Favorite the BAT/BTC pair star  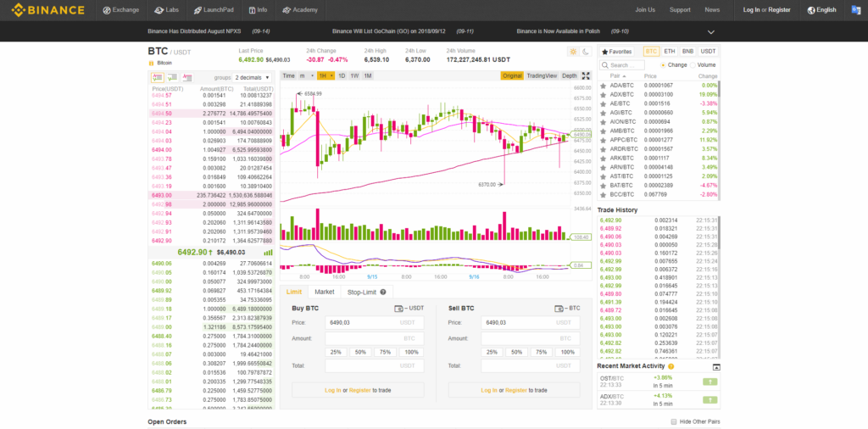pyautogui.click(x=603, y=186)
